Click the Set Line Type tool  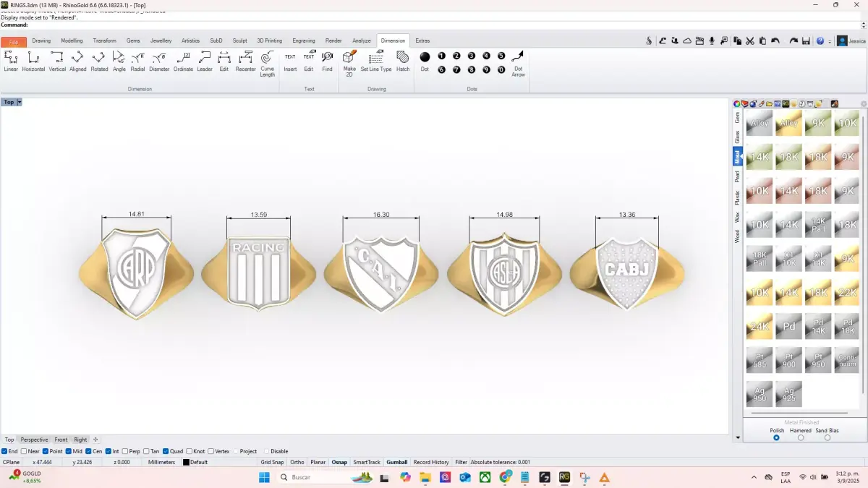click(x=376, y=61)
